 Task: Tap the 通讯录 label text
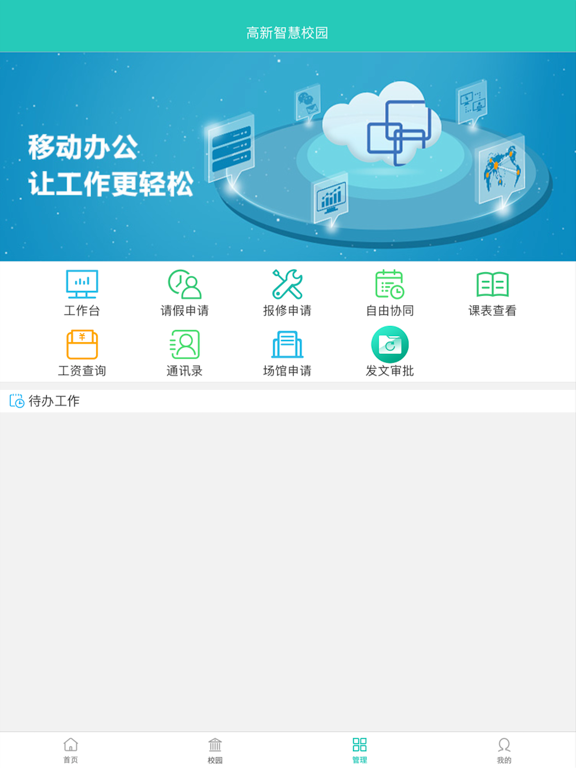click(x=185, y=371)
